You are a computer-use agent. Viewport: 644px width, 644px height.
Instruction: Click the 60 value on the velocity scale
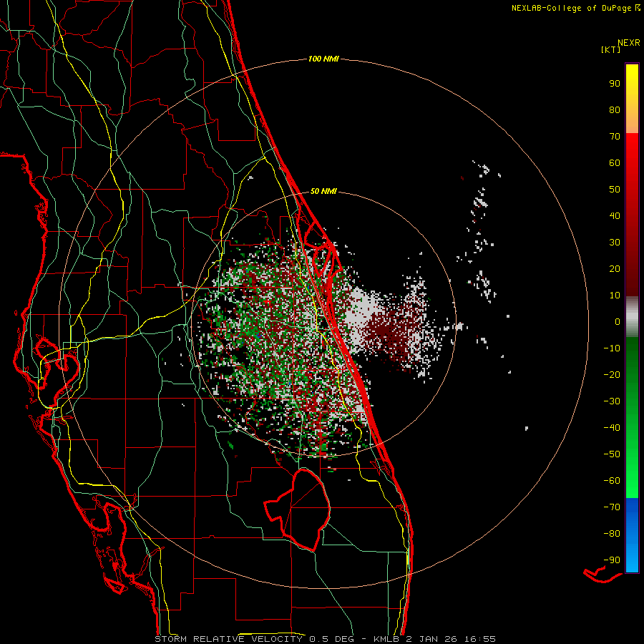tap(615, 163)
